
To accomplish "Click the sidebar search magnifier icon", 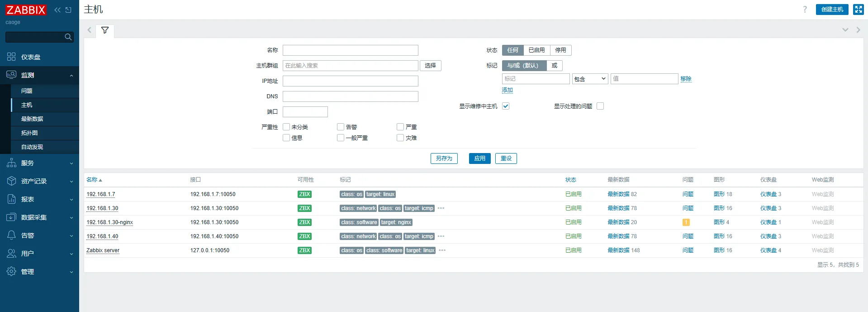I will coord(68,37).
